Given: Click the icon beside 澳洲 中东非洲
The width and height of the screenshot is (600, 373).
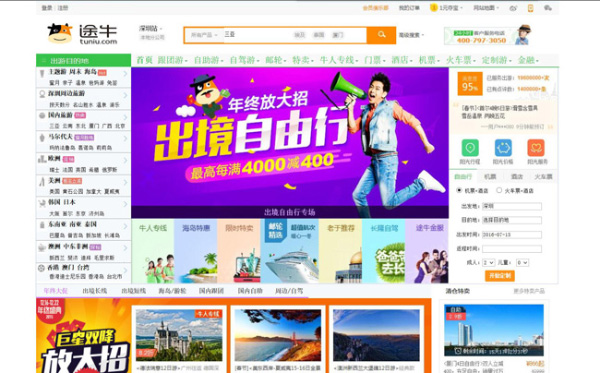Looking at the screenshot, I should [42, 248].
